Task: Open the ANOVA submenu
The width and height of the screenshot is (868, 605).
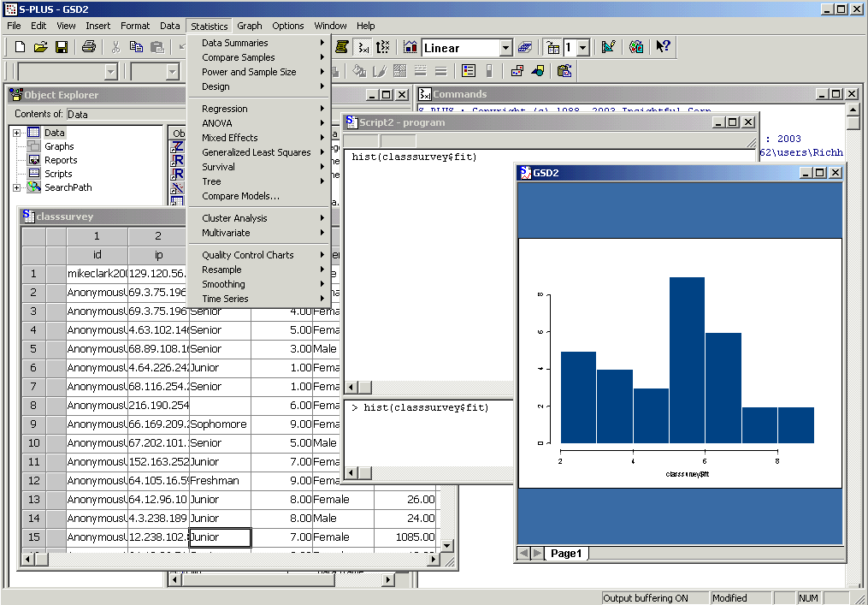Action: [259, 123]
